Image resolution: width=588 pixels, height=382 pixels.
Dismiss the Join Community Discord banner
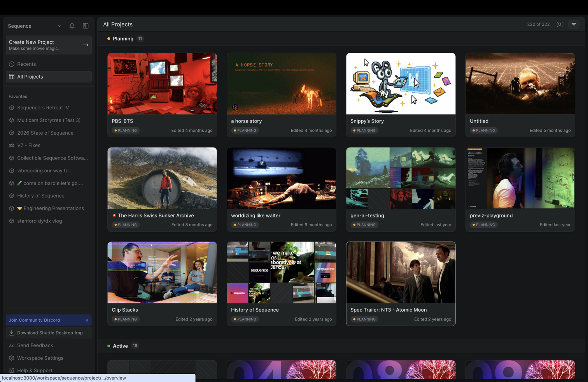87,320
